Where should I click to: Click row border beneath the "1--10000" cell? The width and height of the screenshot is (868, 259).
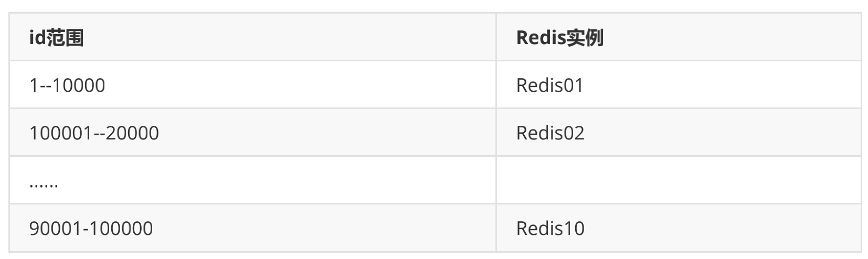point(252,109)
